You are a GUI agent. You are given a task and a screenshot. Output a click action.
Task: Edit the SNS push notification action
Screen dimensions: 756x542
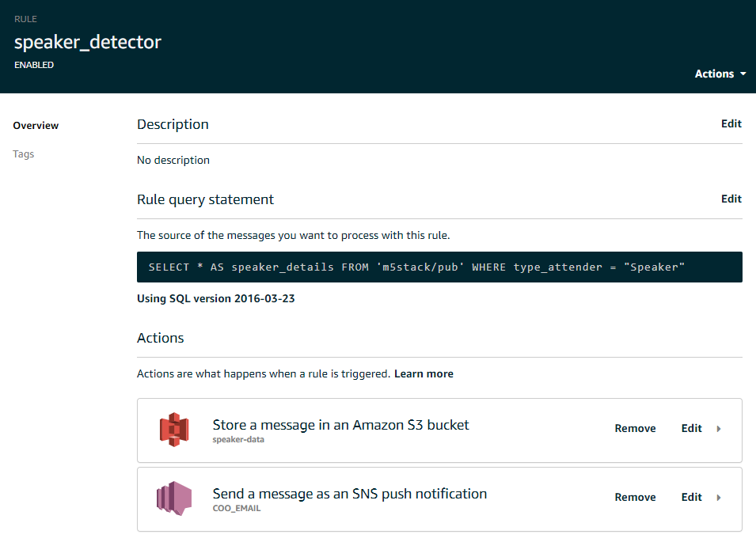(691, 498)
